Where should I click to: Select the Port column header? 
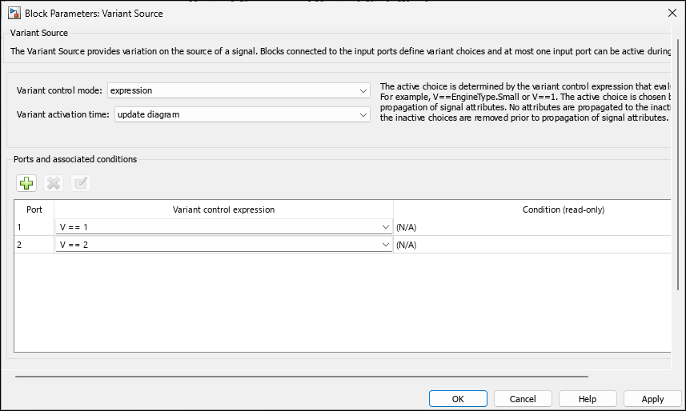tap(34, 209)
